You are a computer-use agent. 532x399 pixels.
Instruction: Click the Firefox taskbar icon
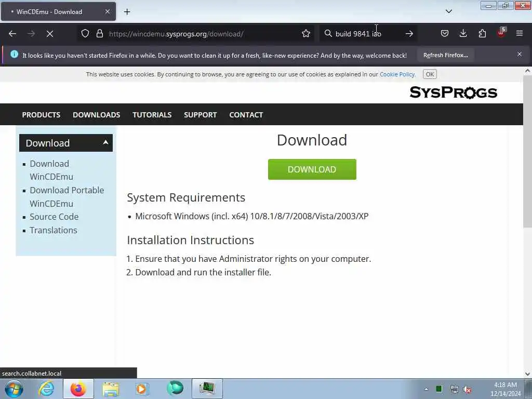pyautogui.click(x=78, y=389)
